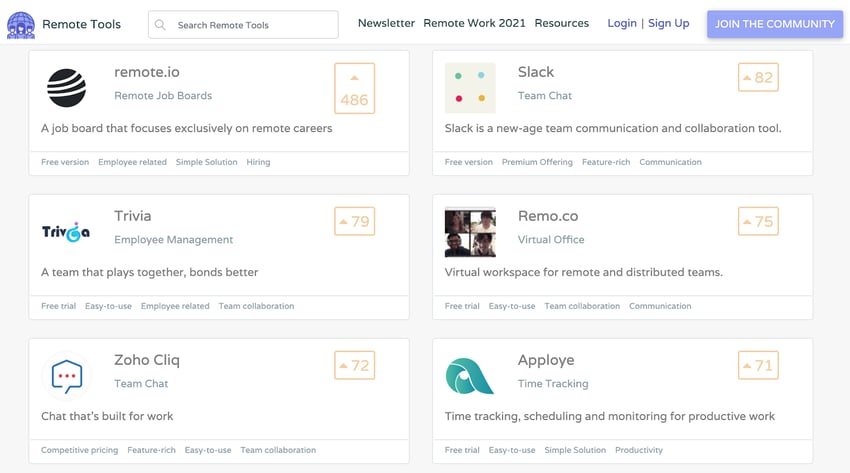Click the Competitive pricing tag
This screenshot has width=850, height=473.
[80, 450]
